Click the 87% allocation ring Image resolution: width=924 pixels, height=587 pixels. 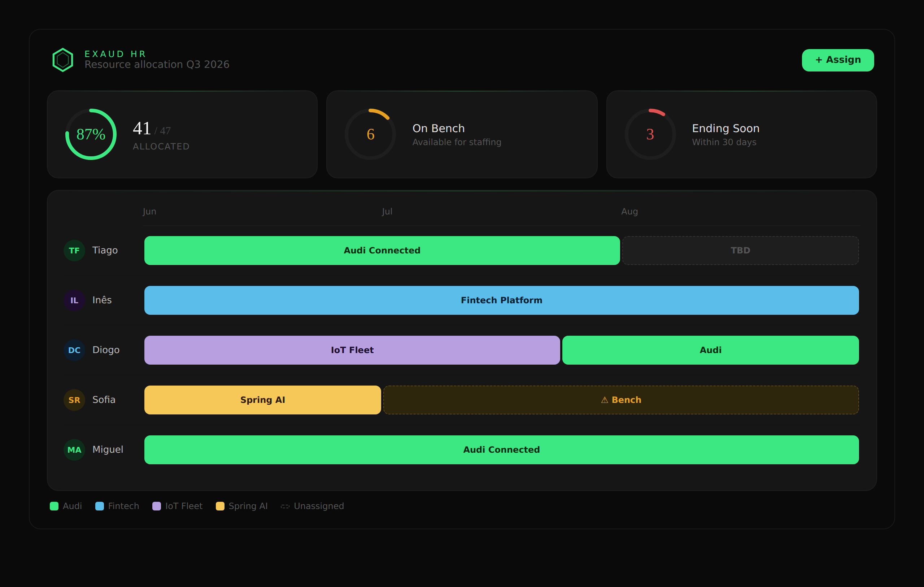pyautogui.click(x=91, y=134)
